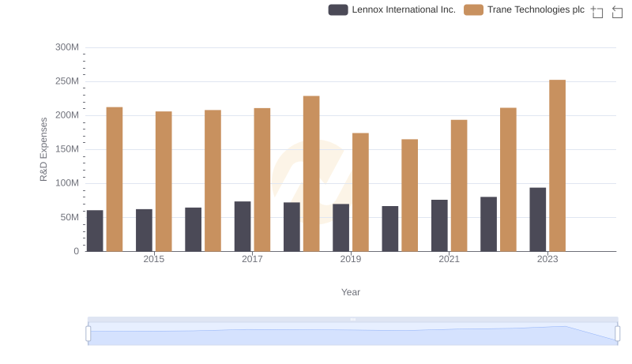Click the Lennox 2023 bar
632x364 pixels.
tap(538, 220)
